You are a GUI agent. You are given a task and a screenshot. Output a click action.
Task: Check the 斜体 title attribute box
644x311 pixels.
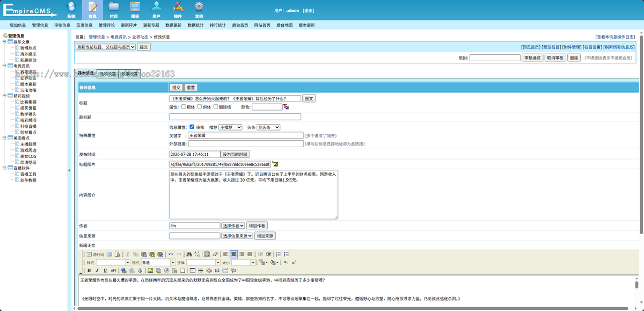tap(200, 107)
